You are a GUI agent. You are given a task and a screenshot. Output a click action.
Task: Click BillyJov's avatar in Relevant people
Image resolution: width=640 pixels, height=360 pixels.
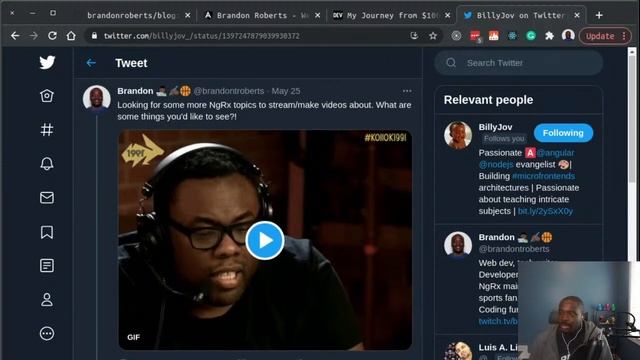pyautogui.click(x=458, y=135)
